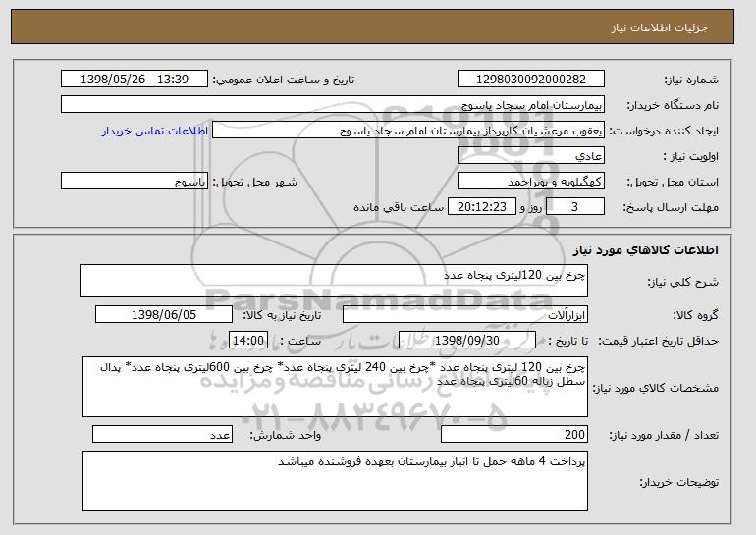
Task: Select the need number field 1298030092000282
Action: coord(531,80)
